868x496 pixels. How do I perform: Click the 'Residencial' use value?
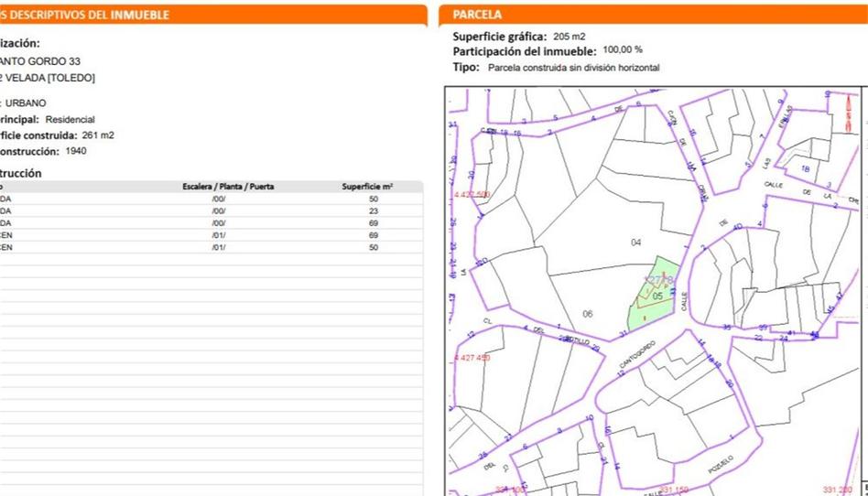(70, 120)
